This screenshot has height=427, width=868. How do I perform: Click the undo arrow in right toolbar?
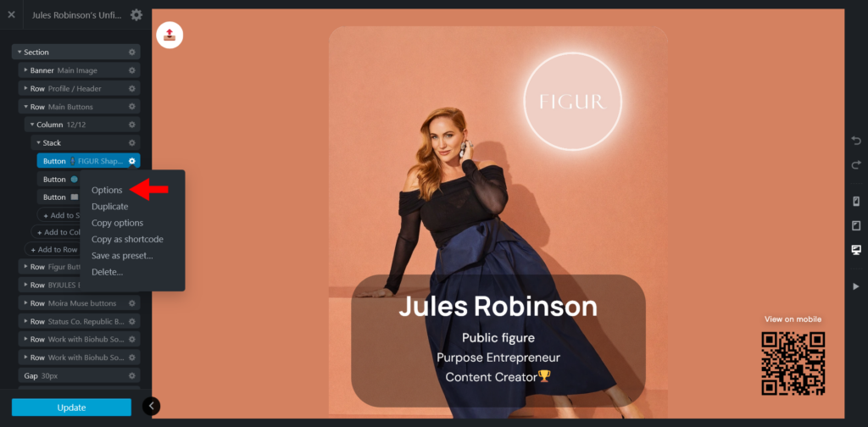point(856,141)
